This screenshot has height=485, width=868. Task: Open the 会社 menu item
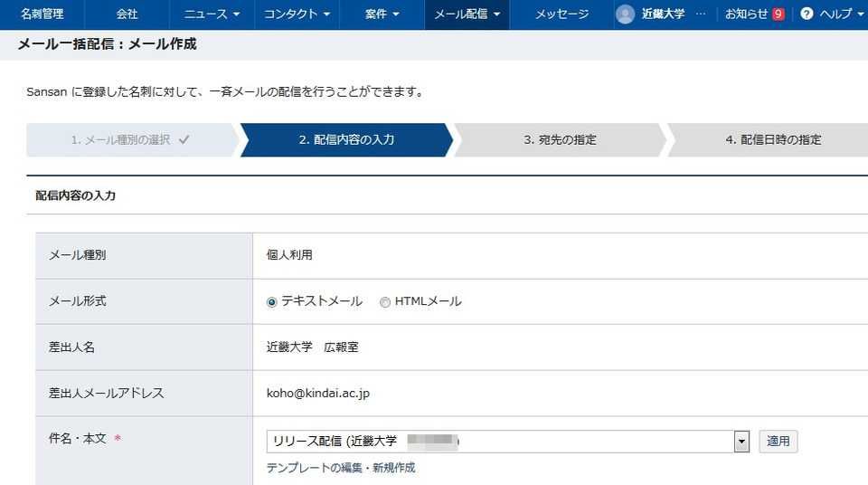[x=127, y=14]
